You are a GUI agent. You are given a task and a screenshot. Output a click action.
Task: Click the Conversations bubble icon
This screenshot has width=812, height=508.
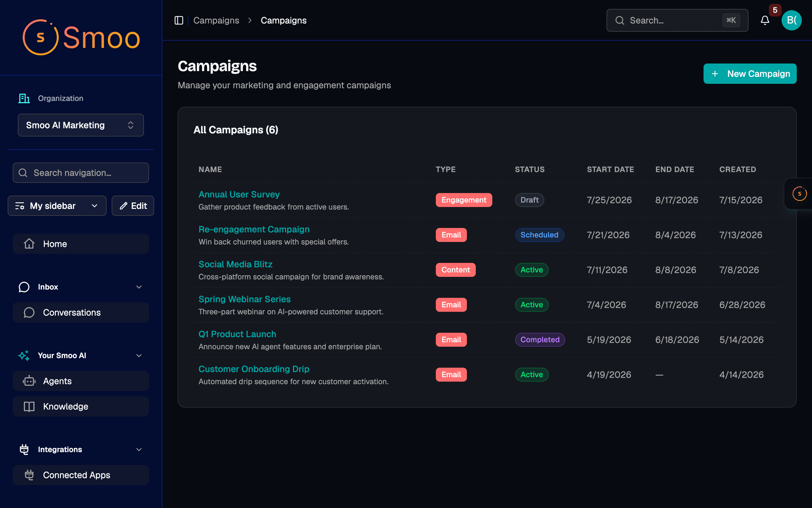29,312
